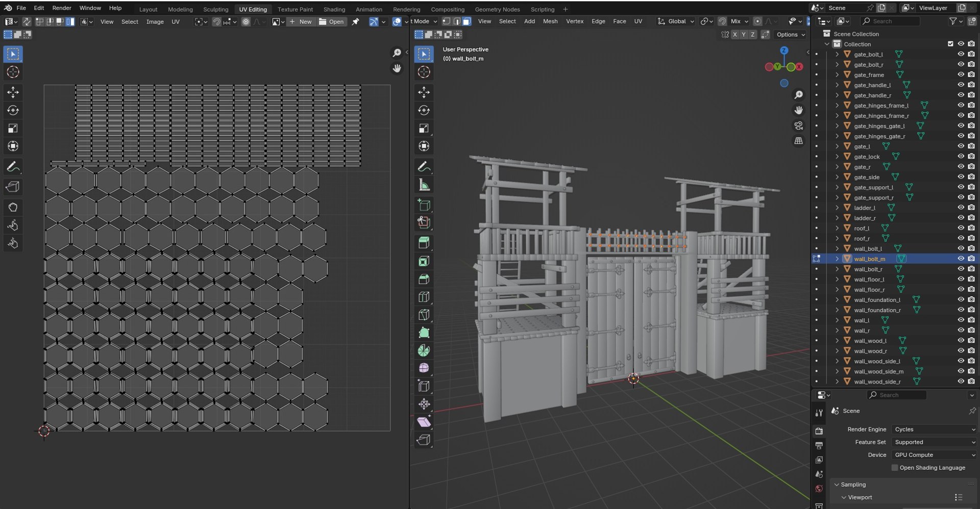This screenshot has height=509, width=980.
Task: Add a new workspace with plus button
Action: click(565, 9)
